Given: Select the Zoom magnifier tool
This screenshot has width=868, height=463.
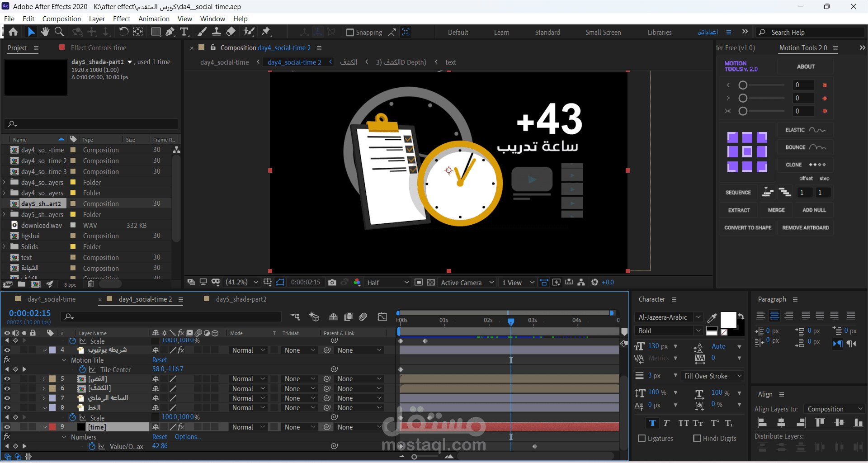Looking at the screenshot, I should tap(59, 32).
